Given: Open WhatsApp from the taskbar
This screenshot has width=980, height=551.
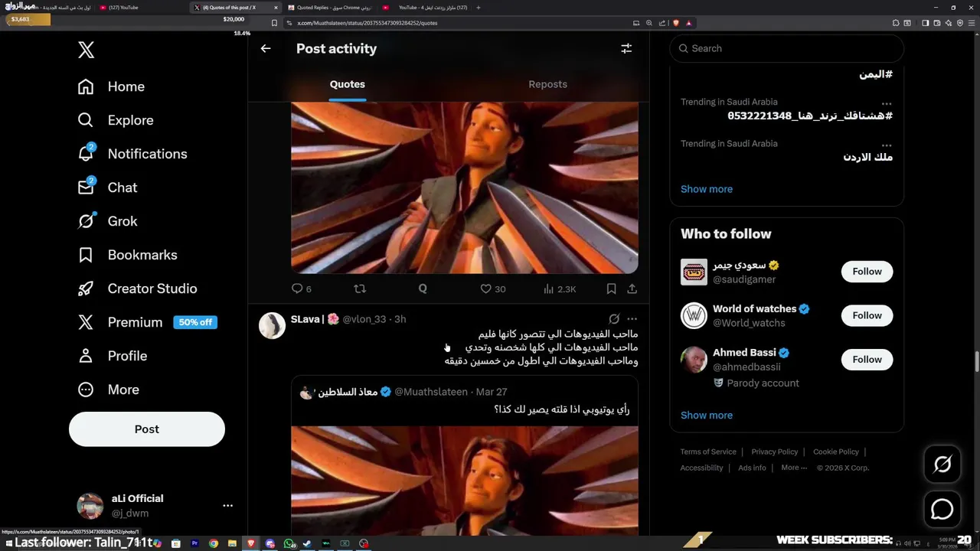Looking at the screenshot, I should [289, 543].
